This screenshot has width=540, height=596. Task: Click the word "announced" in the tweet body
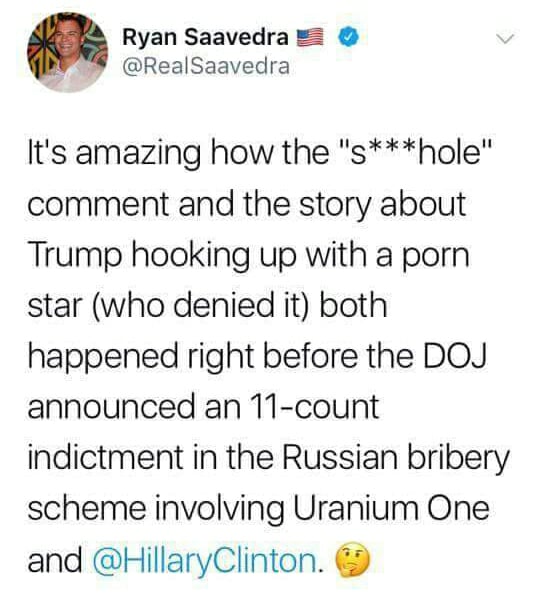111,407
